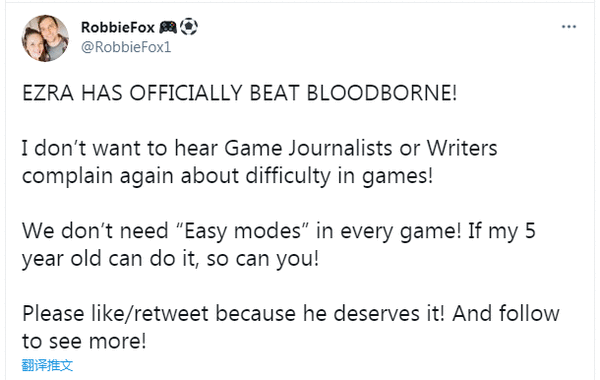Click the word "BLOODBORNE!" in the tweet
The image size is (600, 380).
[x=382, y=93]
